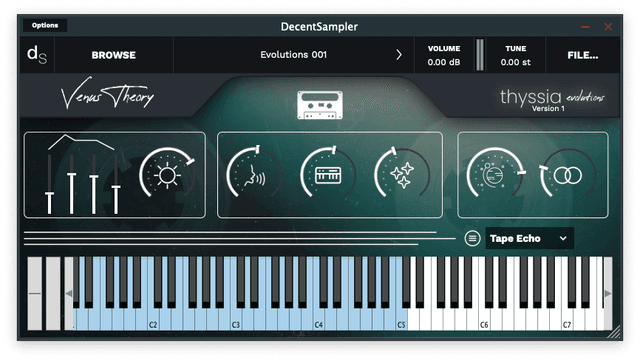Click the cassette tape icon
This screenshot has height=361, width=640.
(x=320, y=105)
